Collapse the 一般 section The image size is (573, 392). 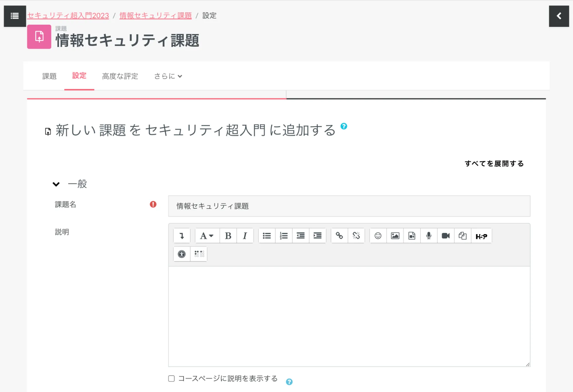[x=56, y=184]
